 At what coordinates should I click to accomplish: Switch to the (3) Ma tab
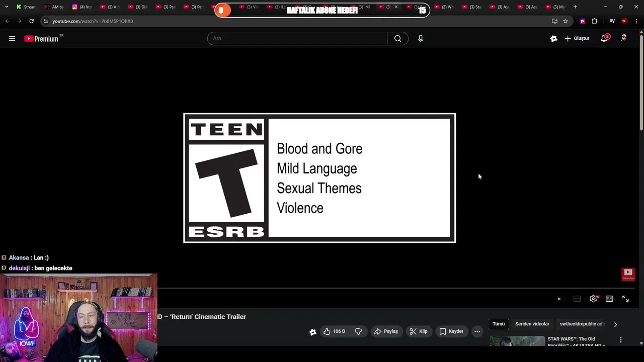click(x=556, y=7)
